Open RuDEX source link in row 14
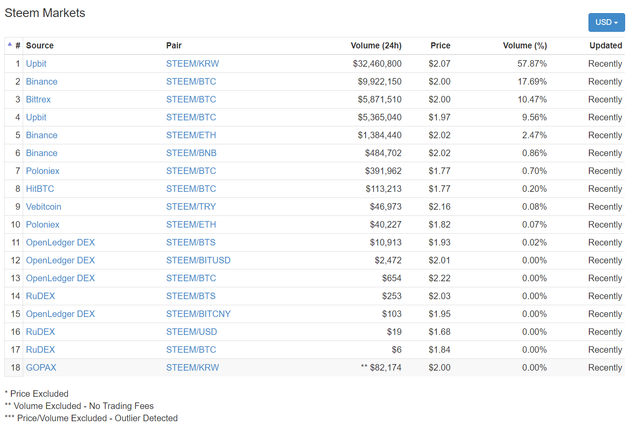The image size is (640, 426). click(x=40, y=296)
